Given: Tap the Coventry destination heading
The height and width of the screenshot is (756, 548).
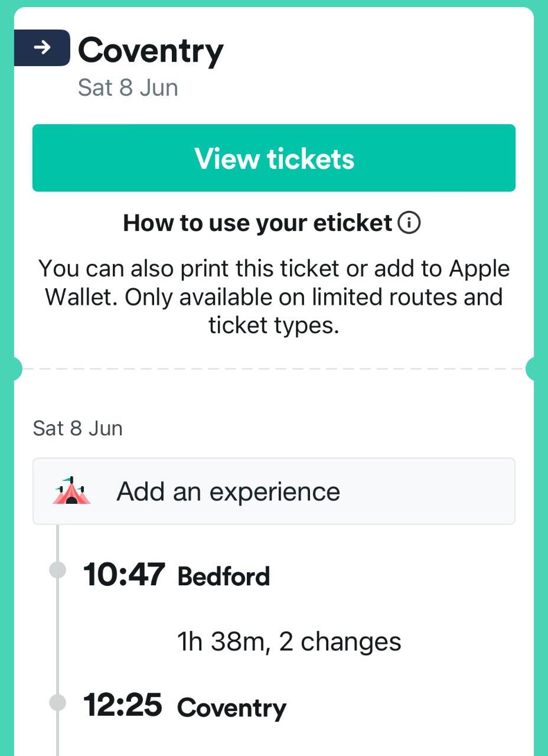Looking at the screenshot, I should (151, 51).
